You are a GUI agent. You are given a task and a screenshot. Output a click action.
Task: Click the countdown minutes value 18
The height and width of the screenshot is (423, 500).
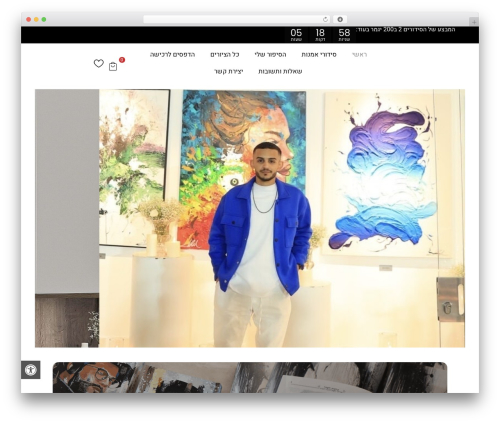320,33
